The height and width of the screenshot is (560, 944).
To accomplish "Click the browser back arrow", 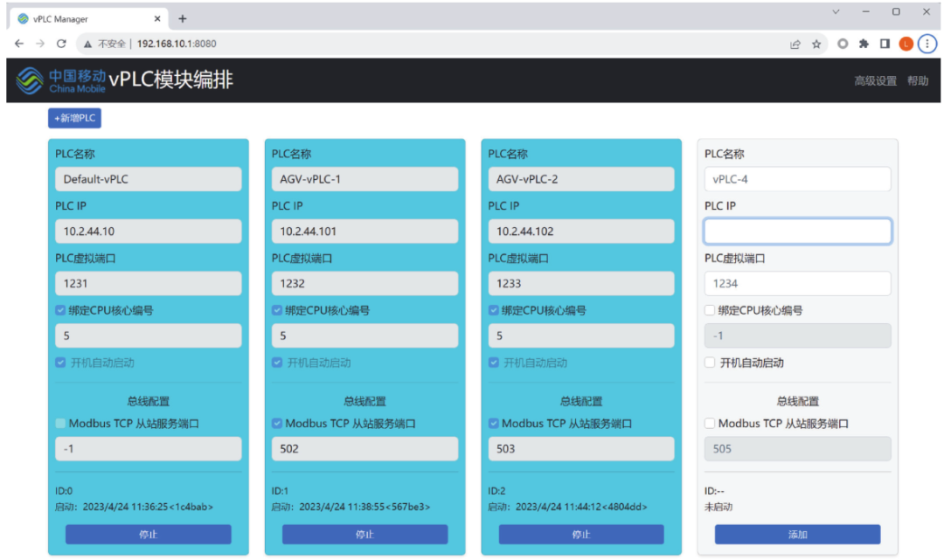I will tap(19, 44).
